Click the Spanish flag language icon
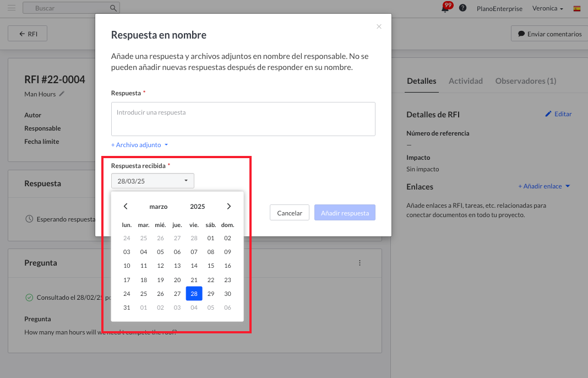Viewport: 588px width, 378px height. [x=577, y=9]
